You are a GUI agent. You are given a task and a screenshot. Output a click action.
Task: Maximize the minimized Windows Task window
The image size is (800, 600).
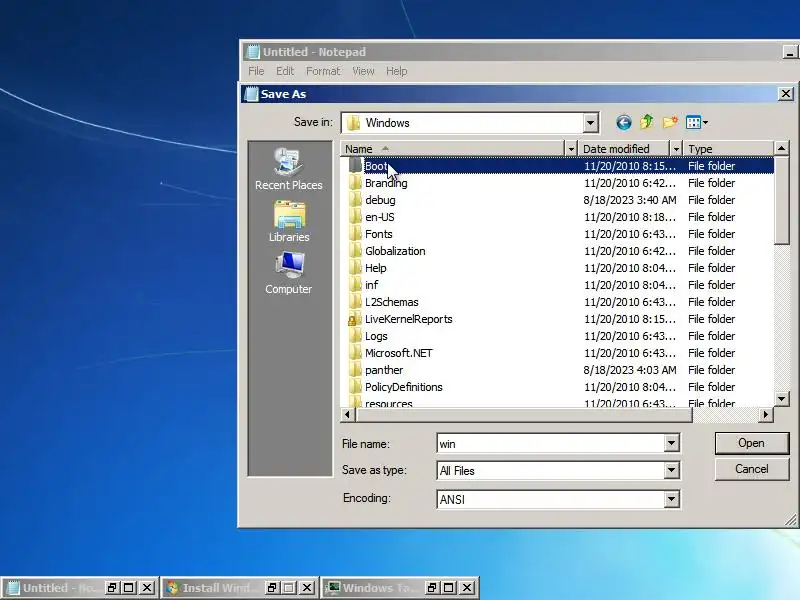pos(449,588)
